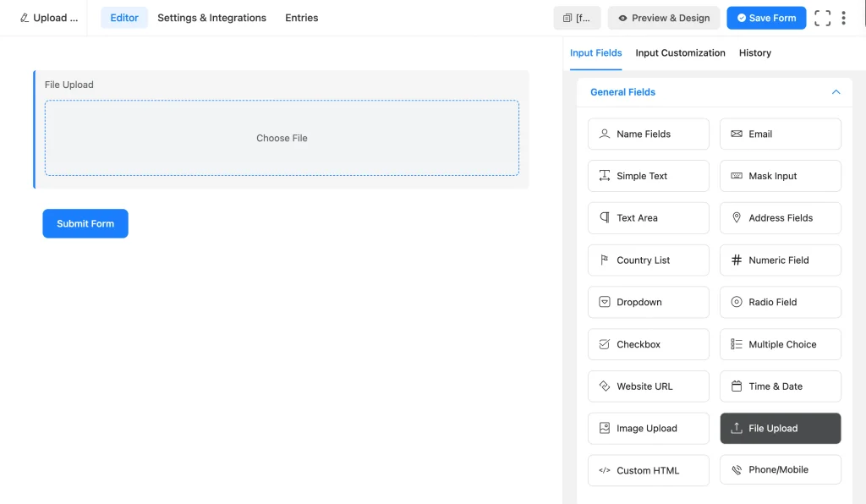The width and height of the screenshot is (866, 504).
Task: Toggle fullscreen editor mode
Action: 822,19
